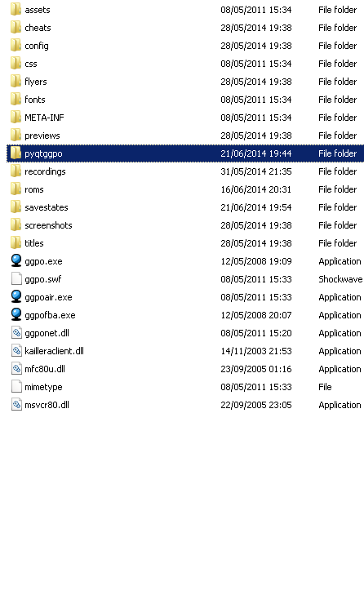The width and height of the screenshot is (364, 591).
Task: Click the ggpoair.exe application icon
Action: (16, 296)
